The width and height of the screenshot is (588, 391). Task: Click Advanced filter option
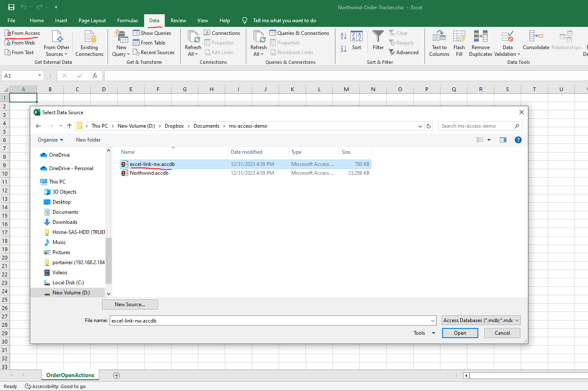tap(403, 52)
